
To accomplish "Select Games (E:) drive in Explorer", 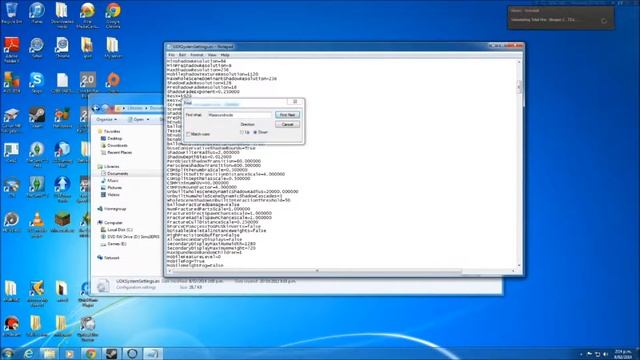I will 117,244.
